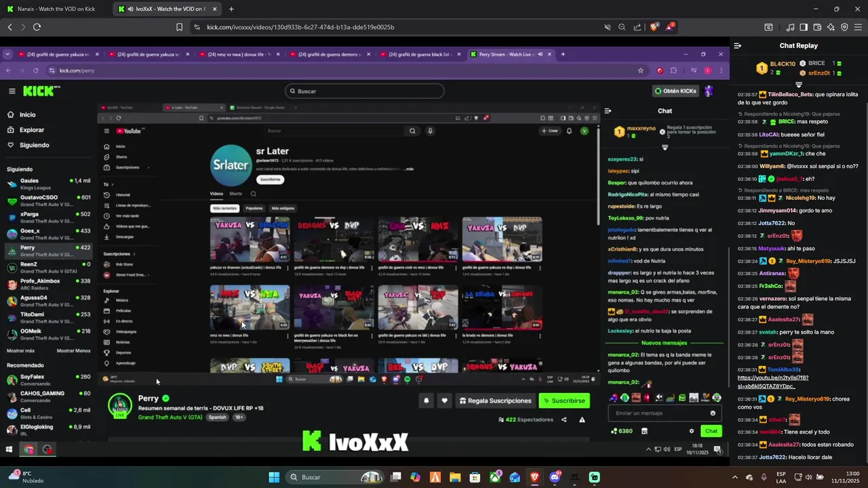Click Mostrar más under followed channels
The image size is (868, 488).
pyautogui.click(x=20, y=351)
